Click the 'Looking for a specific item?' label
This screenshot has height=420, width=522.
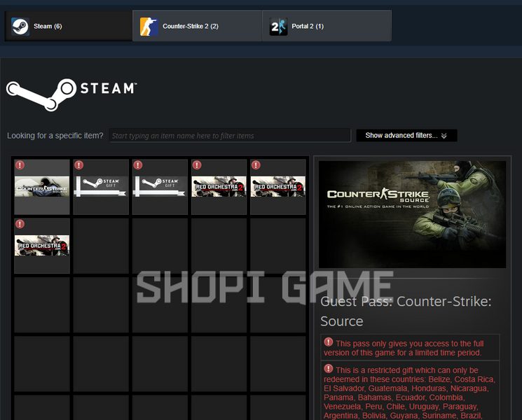55,136
